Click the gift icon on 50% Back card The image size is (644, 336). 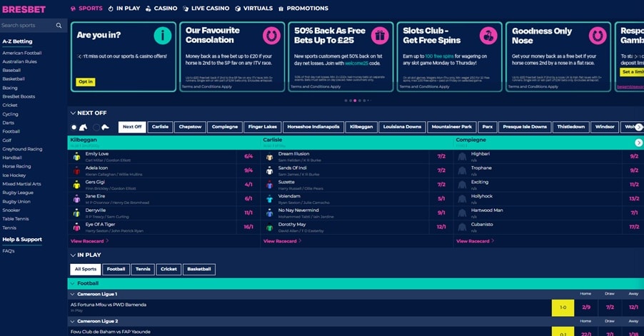tap(380, 36)
